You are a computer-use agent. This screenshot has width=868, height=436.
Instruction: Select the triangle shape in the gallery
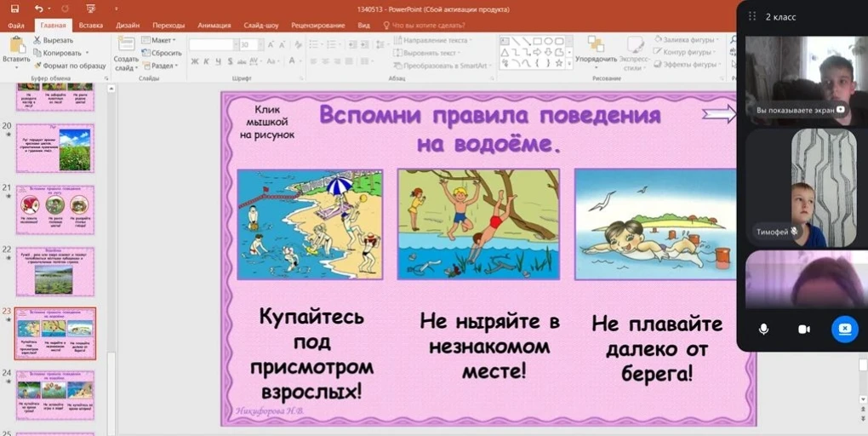click(505, 52)
